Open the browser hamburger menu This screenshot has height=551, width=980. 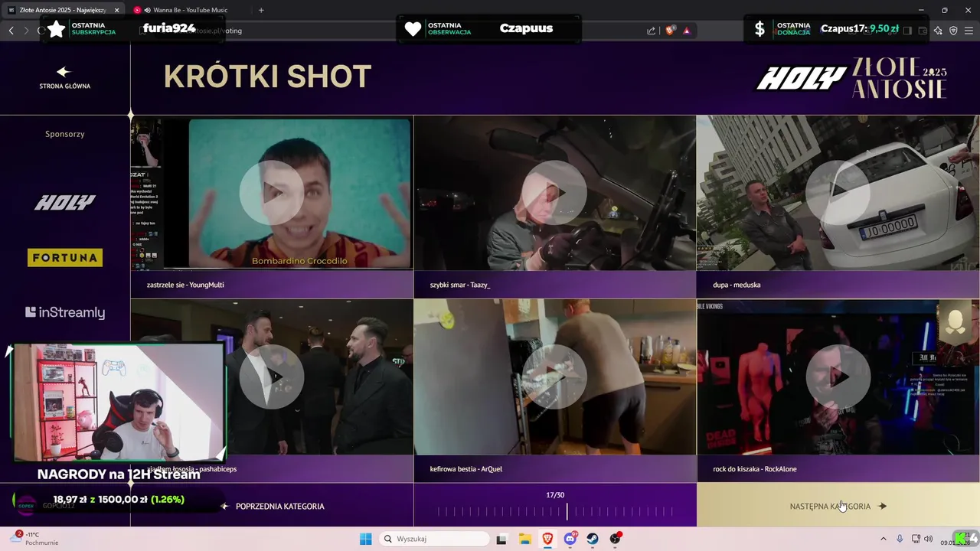(x=969, y=31)
